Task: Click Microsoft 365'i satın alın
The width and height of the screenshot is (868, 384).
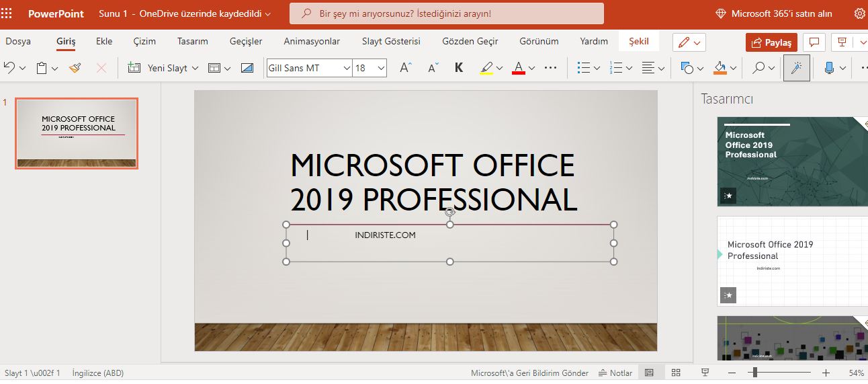Action: click(774, 13)
